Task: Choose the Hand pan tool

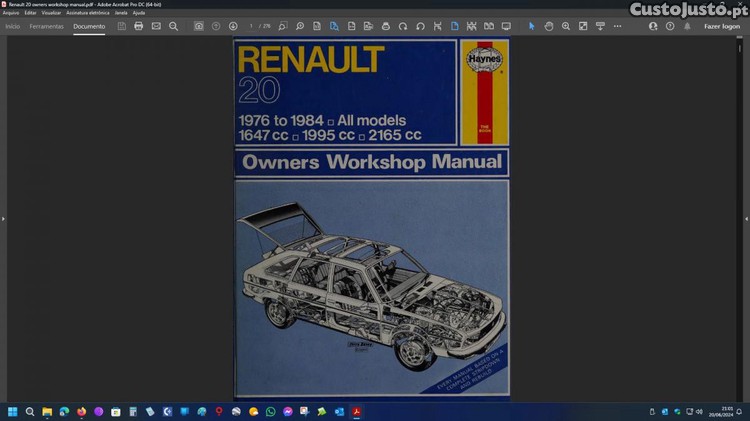Action: [549, 26]
